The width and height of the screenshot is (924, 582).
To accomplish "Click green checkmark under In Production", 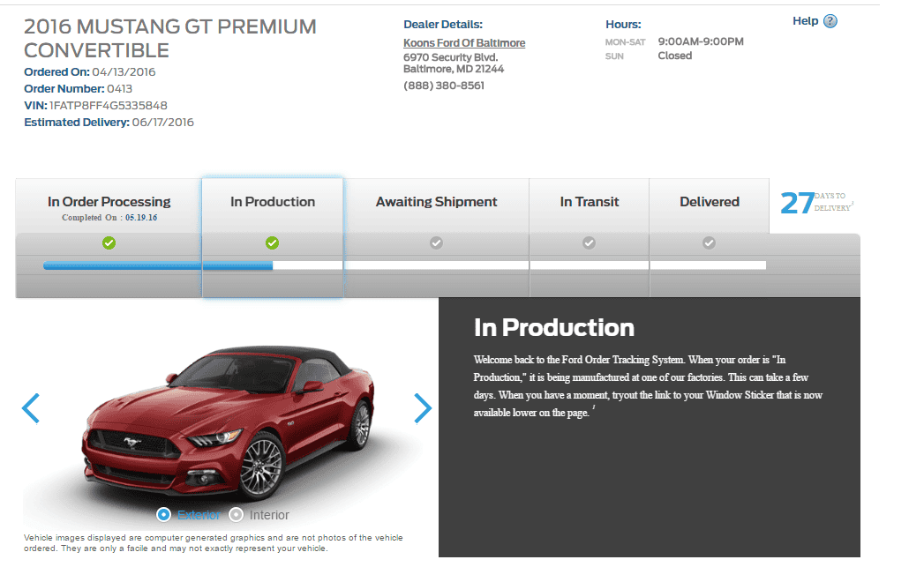I will tap(272, 242).
